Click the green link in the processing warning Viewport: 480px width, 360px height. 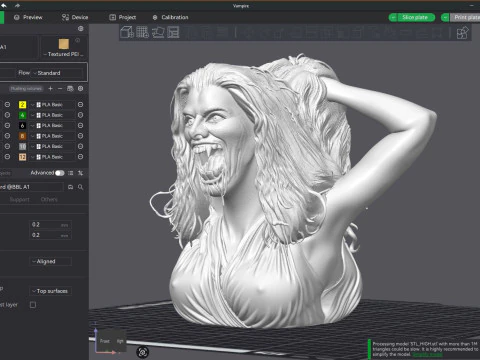[x=428, y=354]
